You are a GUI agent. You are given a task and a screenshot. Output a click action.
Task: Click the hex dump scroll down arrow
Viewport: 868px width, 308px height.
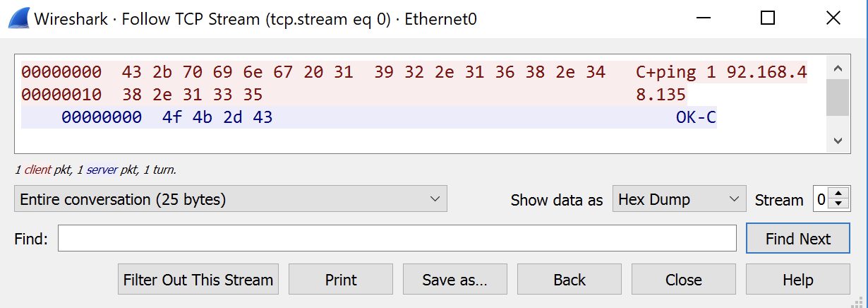coord(838,141)
